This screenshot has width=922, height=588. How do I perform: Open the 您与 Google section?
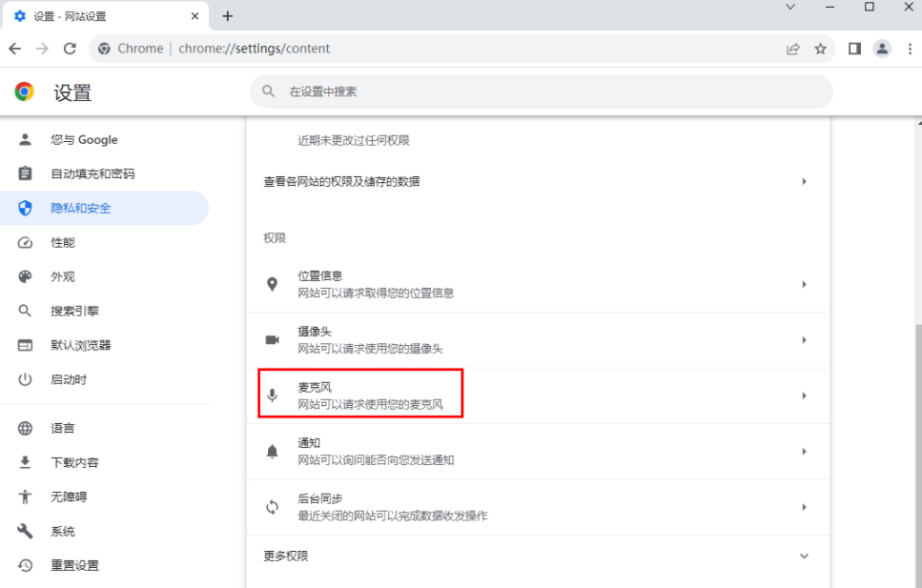tap(104, 139)
